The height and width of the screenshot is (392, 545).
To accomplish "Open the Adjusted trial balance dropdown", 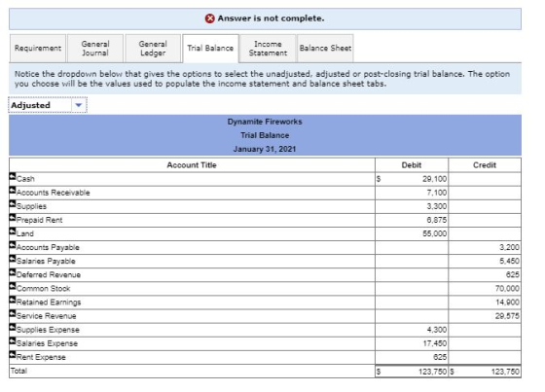I will click(x=48, y=105).
